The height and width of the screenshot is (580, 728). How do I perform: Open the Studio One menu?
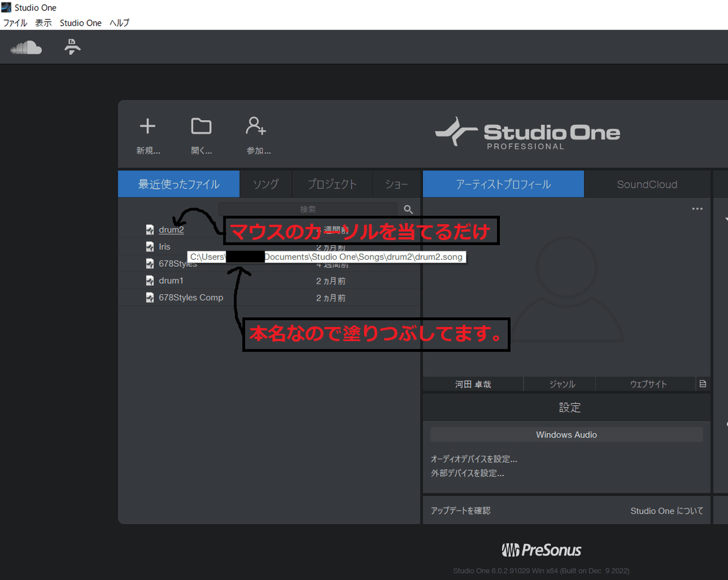click(81, 23)
